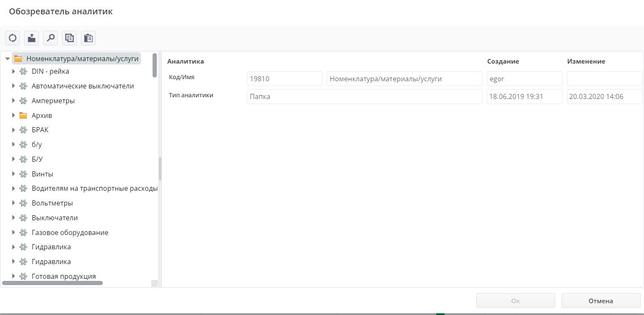Select Газовое оборудование in the tree
Screen dimensions: 644x315
[x=70, y=232]
